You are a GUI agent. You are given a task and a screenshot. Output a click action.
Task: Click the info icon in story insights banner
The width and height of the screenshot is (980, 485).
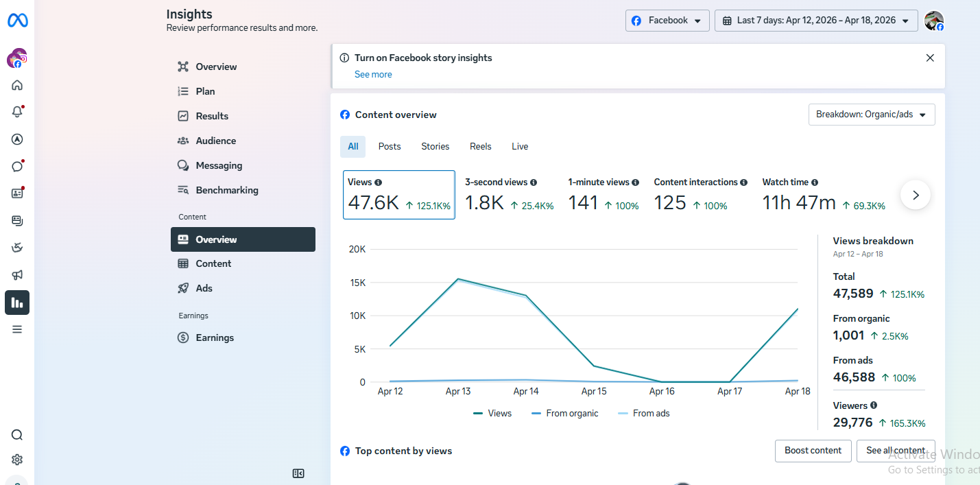pos(345,58)
